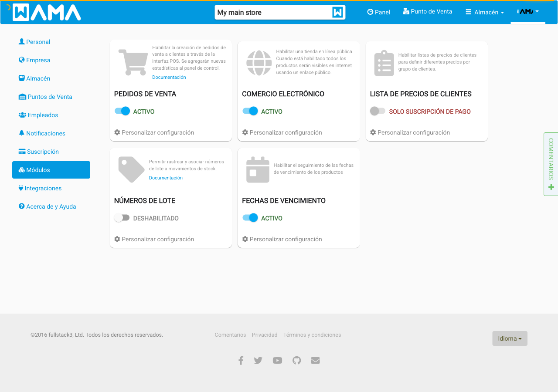The image size is (558, 392).
Task: Click the DESHABILITADO status label
Action: click(156, 218)
